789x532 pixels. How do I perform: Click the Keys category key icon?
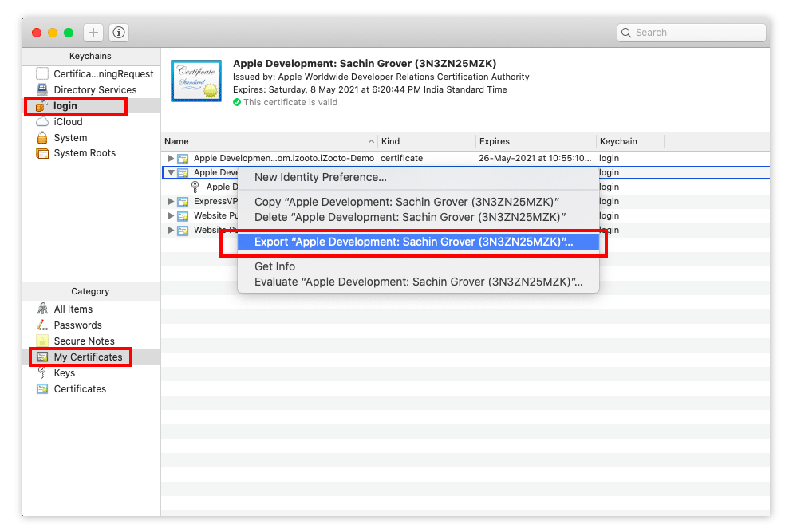42,373
